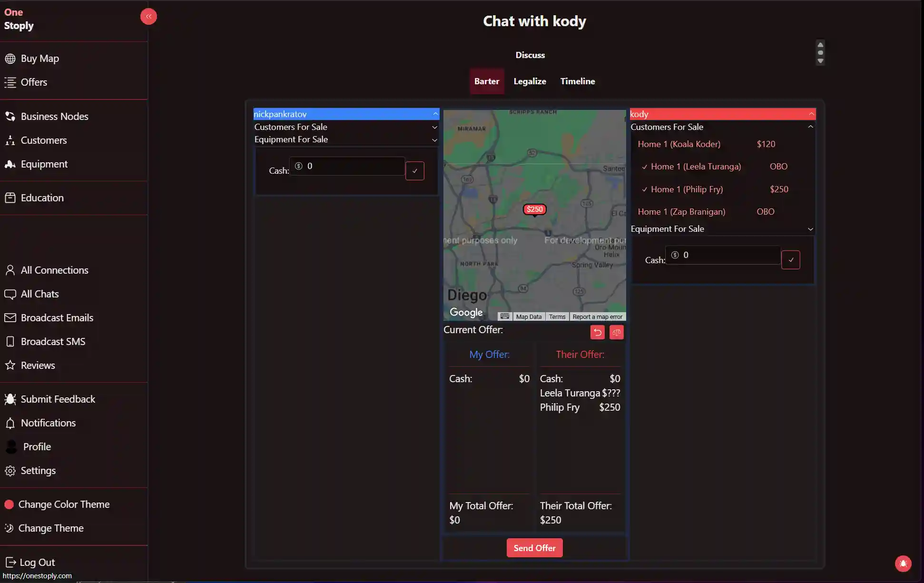This screenshot has width=924, height=583.
Task: Click nickpankratov's cash input field
Action: coord(346,166)
